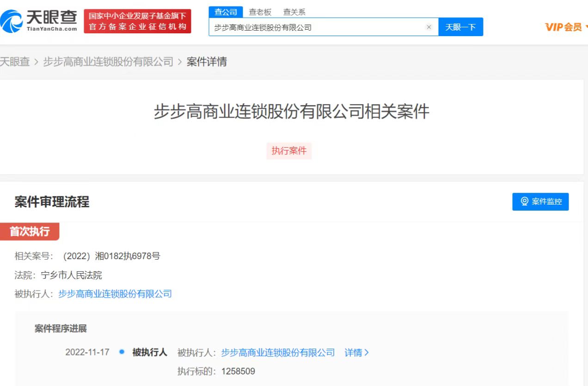Image resolution: width=588 pixels, height=386 pixels.
Task: Click the camera icon in 案件监控 button
Action: (x=525, y=201)
